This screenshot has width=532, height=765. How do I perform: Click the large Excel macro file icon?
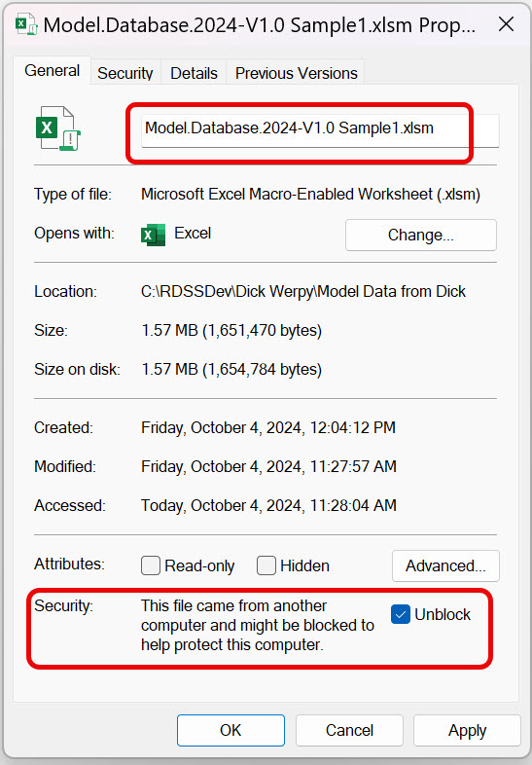click(58, 128)
